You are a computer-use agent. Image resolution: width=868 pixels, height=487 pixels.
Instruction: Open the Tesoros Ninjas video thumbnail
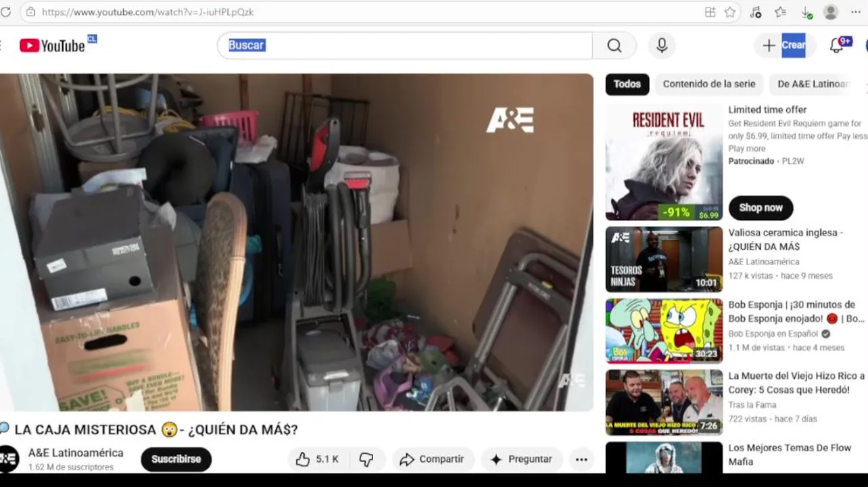pyautogui.click(x=664, y=259)
